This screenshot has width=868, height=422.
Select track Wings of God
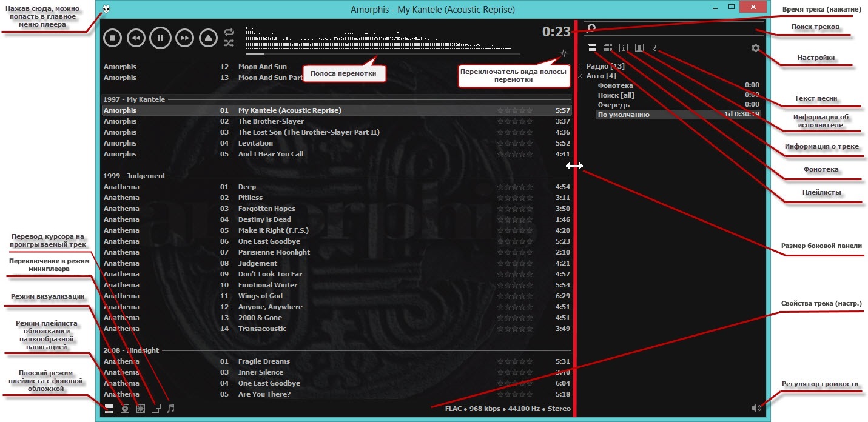click(337, 296)
